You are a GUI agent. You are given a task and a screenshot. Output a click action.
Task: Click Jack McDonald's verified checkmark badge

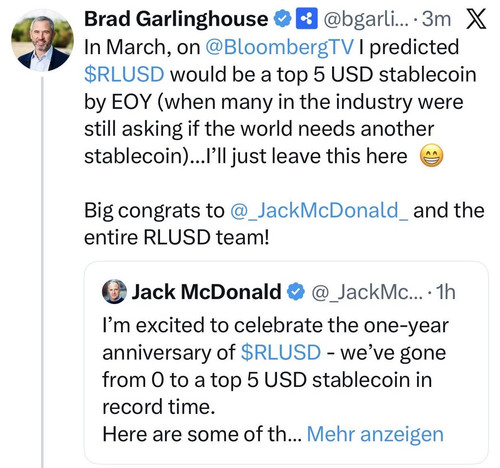coord(296,292)
